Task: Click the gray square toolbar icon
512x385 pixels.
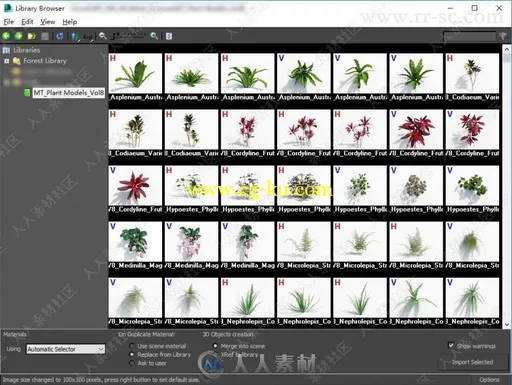Action: 45,36
